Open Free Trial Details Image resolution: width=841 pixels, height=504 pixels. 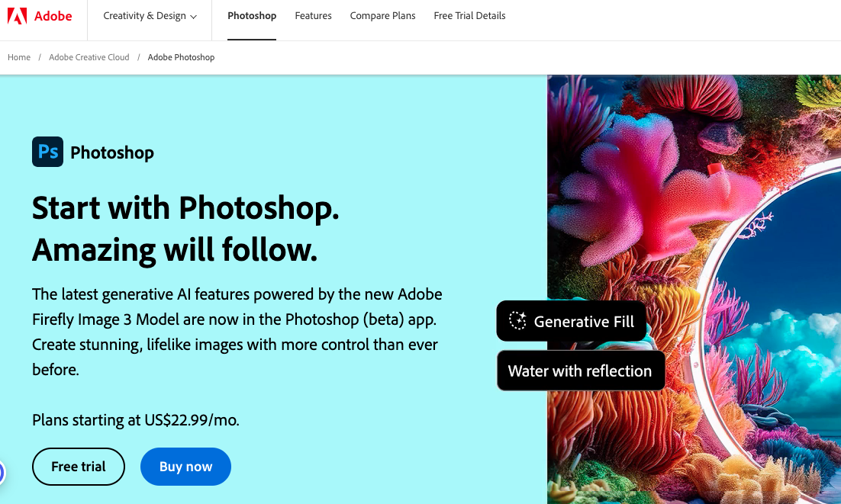tap(469, 16)
